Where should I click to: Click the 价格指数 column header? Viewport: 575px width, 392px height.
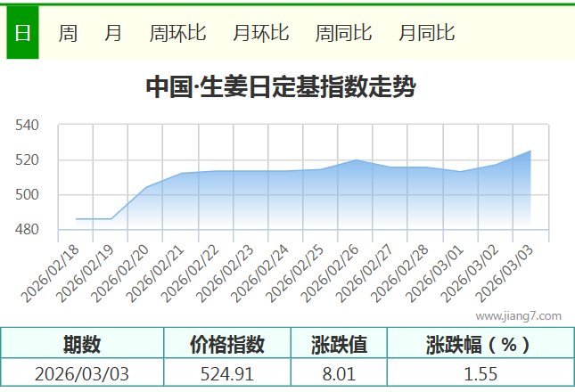click(x=227, y=344)
